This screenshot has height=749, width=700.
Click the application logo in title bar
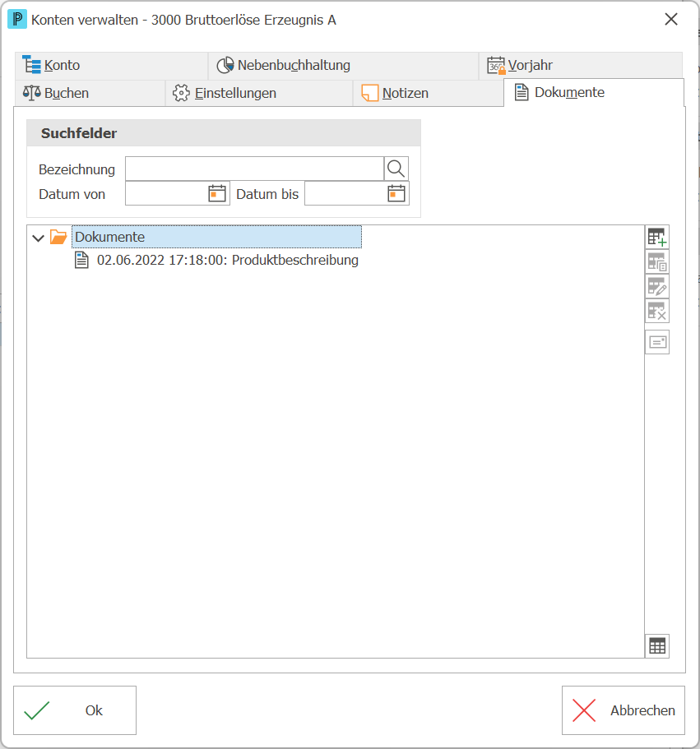pos(17,20)
